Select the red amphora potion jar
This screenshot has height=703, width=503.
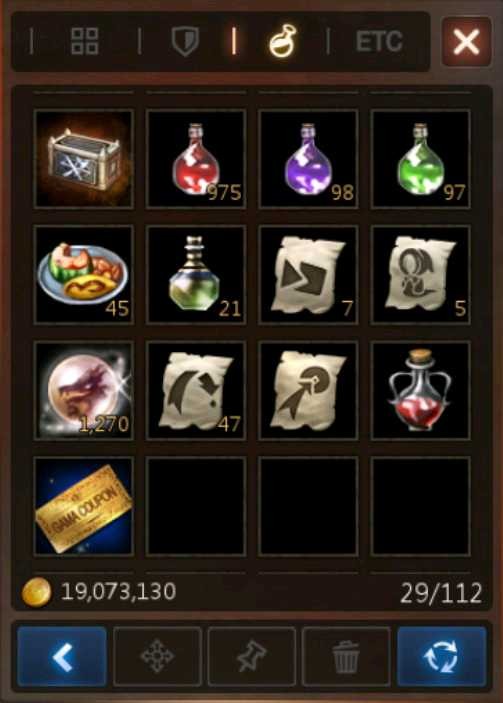pos(421,390)
